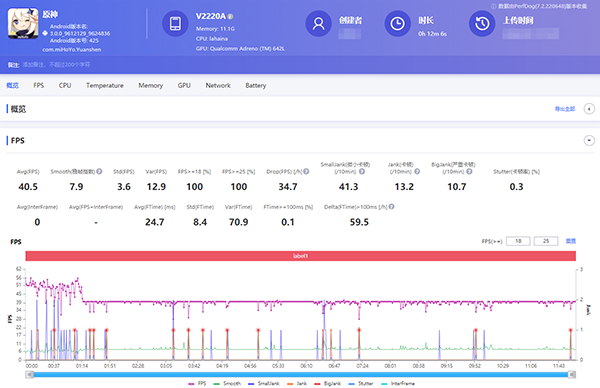This screenshot has height=388, width=600.
Task: Click the PerfDog version info icon
Action: coord(494,6)
